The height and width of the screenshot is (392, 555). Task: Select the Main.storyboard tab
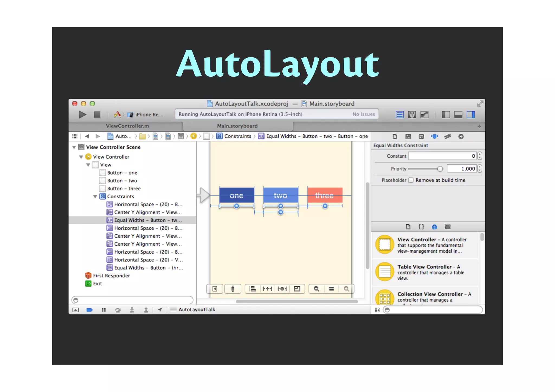[237, 126]
